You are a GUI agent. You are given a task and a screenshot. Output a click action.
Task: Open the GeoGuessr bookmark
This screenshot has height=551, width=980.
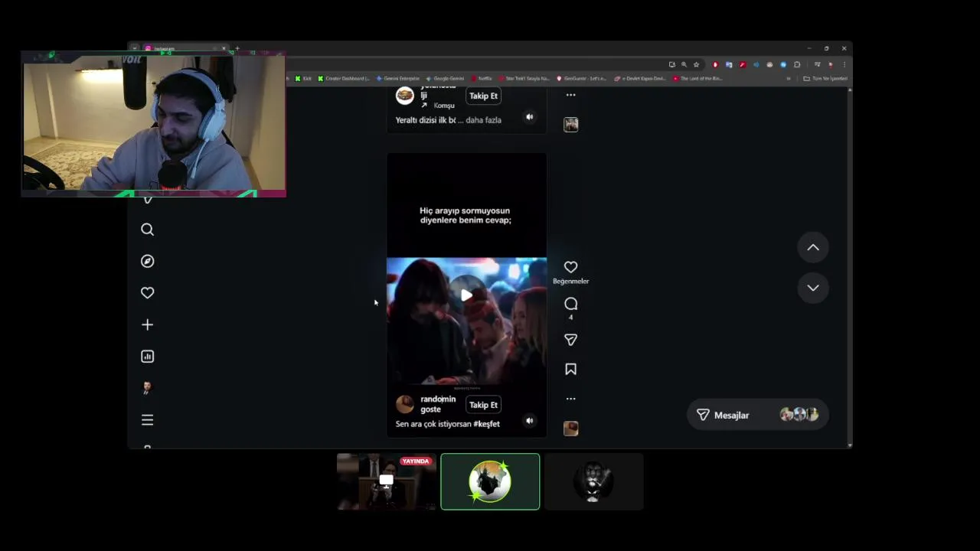(x=581, y=78)
